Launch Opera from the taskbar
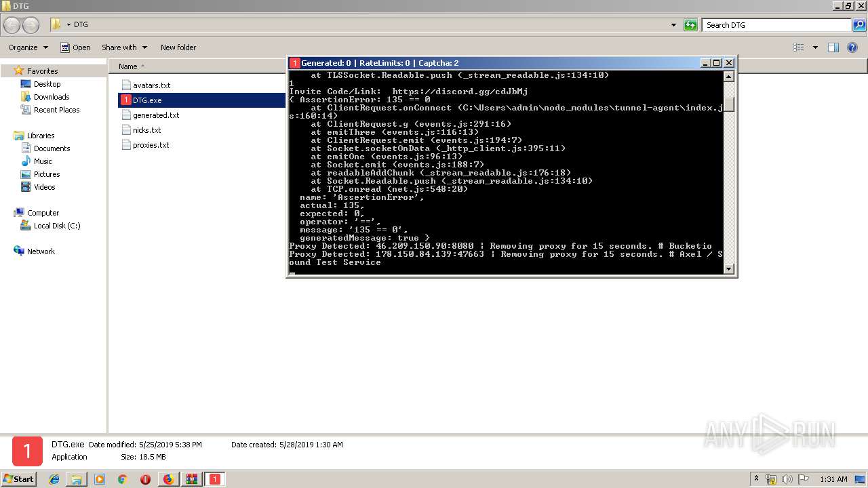The image size is (868, 488). 145,479
